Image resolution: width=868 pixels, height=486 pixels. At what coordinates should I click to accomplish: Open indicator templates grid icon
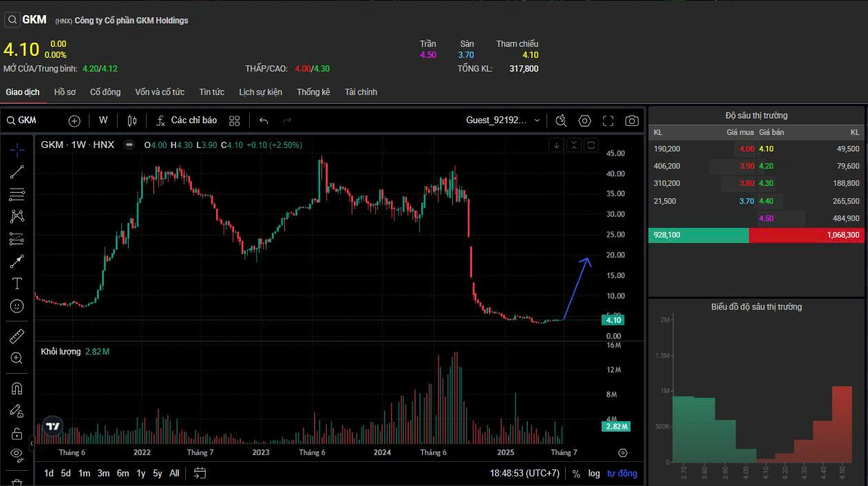click(234, 120)
